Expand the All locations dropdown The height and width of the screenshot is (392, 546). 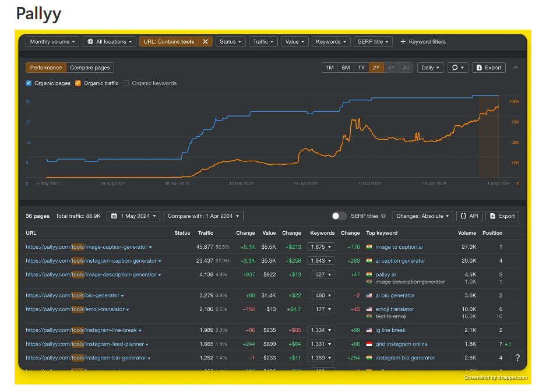[x=110, y=42]
